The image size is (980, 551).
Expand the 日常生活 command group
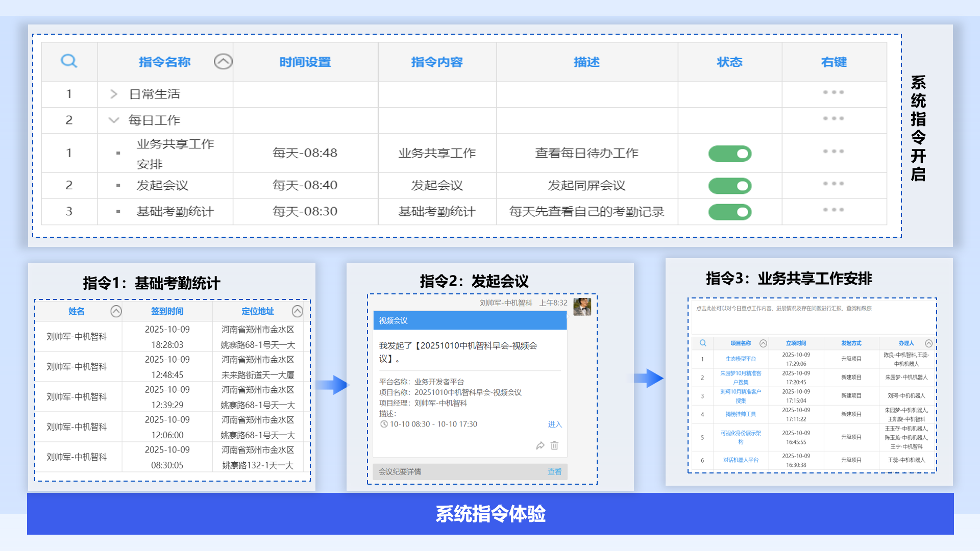tap(114, 94)
